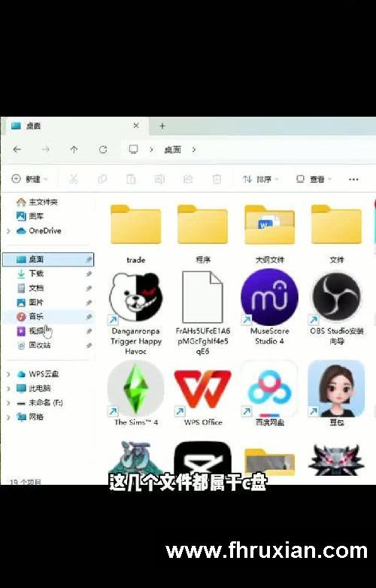Open the three-dot more options menu
This screenshot has width=376, height=588.
pos(353,179)
